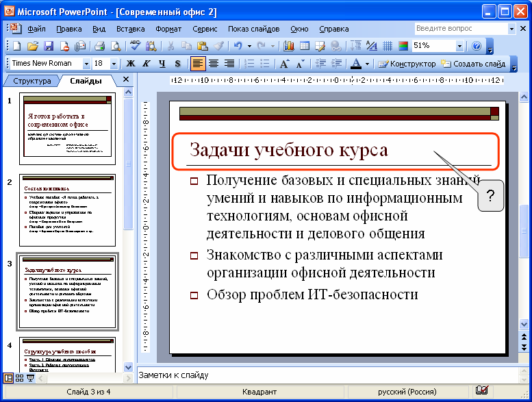Open the Файл menu
This screenshot has width=532, height=402.
(x=37, y=29)
